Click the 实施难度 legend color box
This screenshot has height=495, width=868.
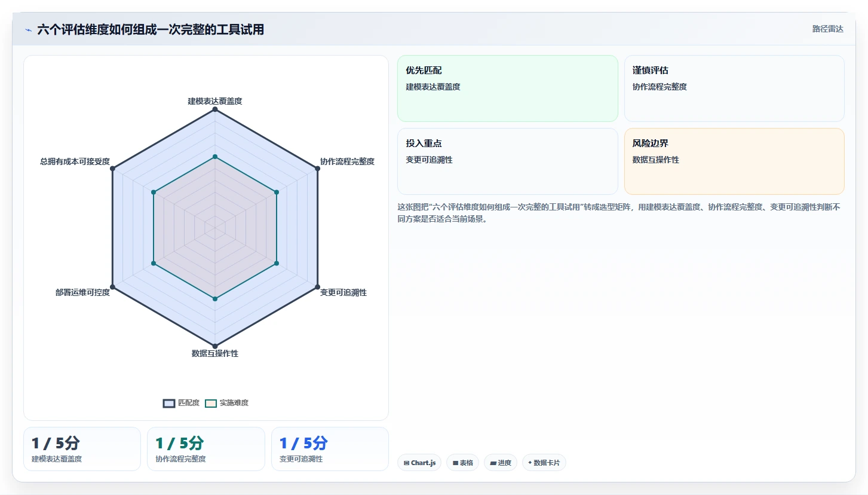tap(211, 403)
